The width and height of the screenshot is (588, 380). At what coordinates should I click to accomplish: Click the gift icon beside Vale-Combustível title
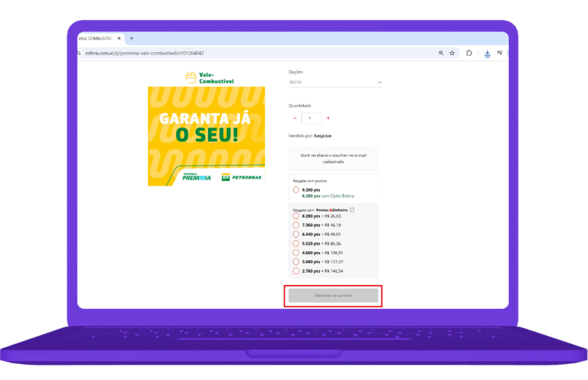(x=189, y=76)
